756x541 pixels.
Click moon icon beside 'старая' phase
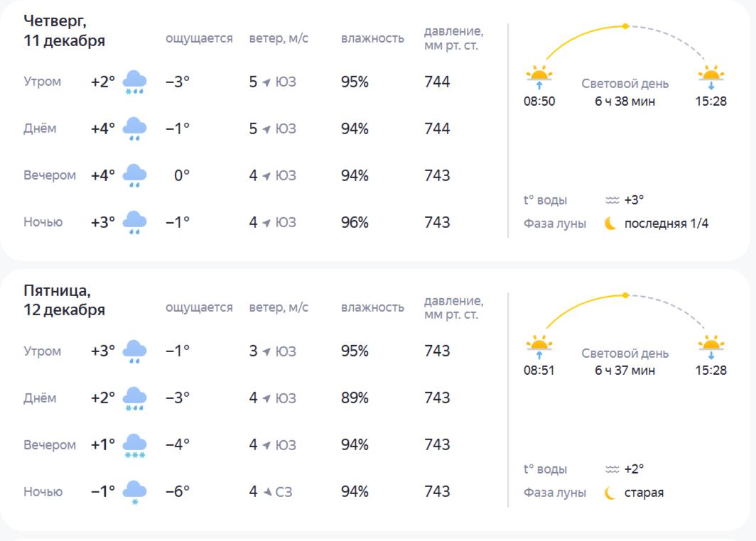click(x=610, y=493)
